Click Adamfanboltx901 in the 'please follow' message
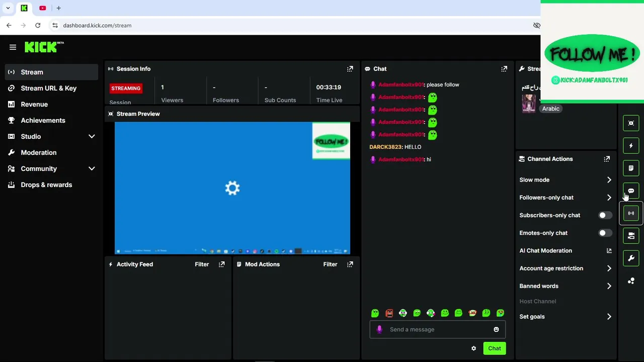 401,84
